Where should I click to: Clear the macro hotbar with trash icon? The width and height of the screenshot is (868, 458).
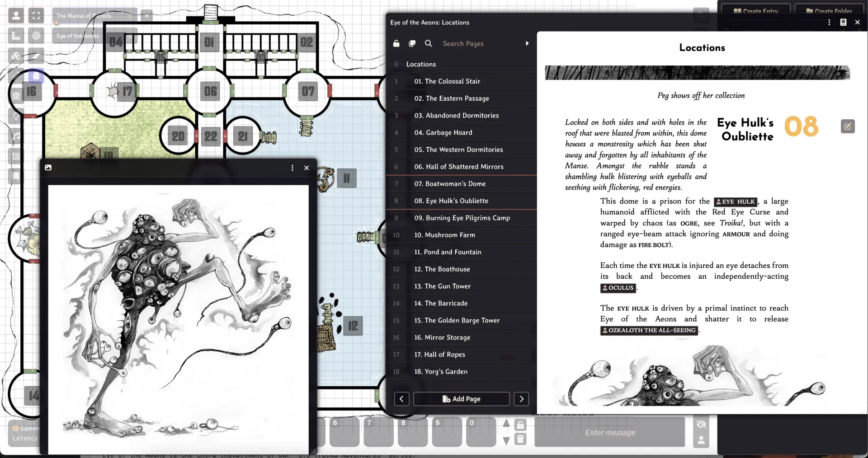pos(520,439)
